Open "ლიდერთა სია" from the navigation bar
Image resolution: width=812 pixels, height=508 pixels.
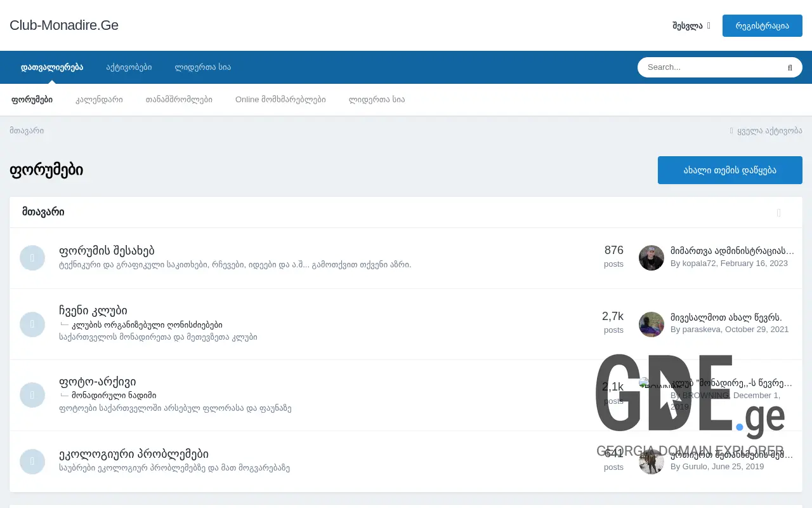(x=202, y=67)
